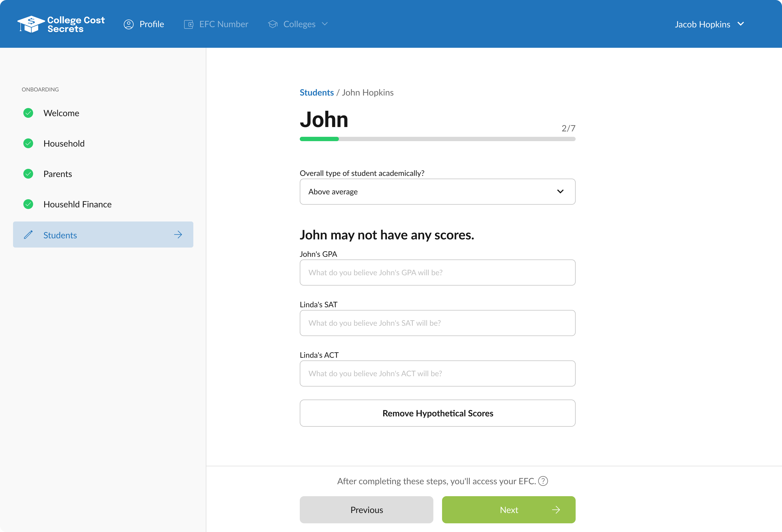Image resolution: width=782 pixels, height=532 pixels.
Task: Open the Above average student type dropdown
Action: (437, 192)
